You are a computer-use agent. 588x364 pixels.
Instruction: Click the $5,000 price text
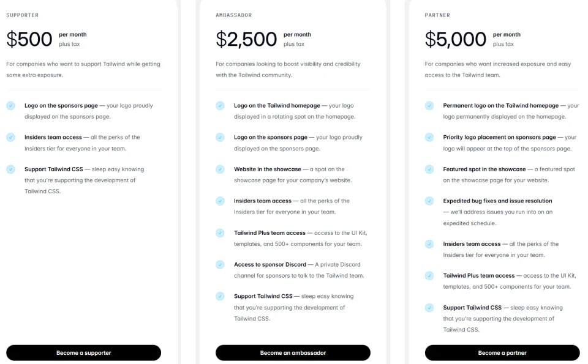[x=456, y=39]
